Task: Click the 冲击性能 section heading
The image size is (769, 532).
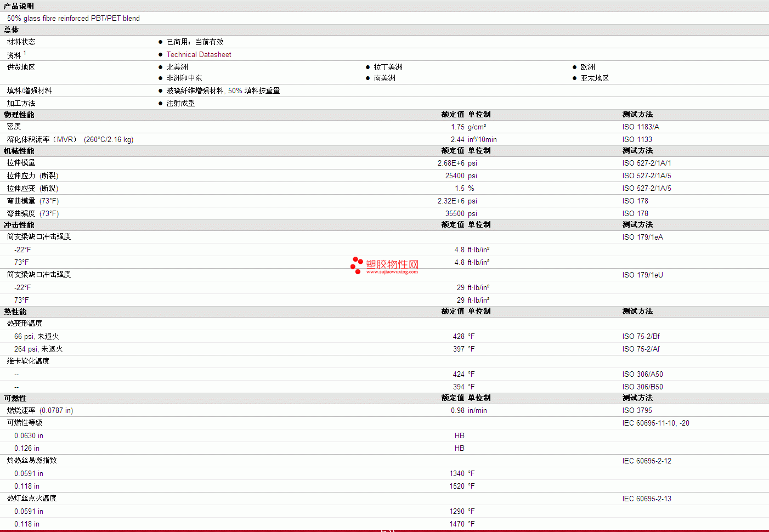Action: 19,225
